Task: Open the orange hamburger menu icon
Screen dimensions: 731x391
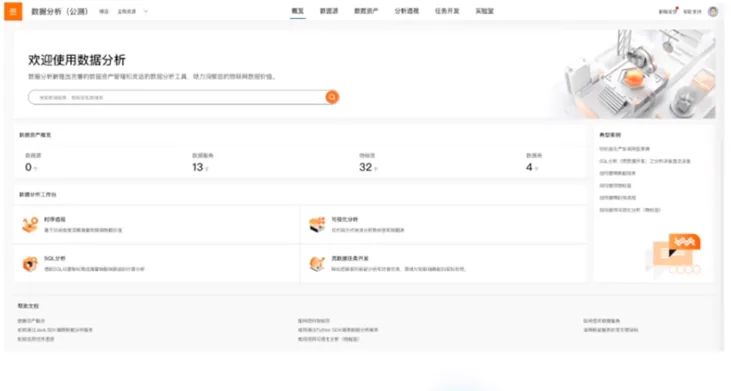Action: (x=13, y=11)
